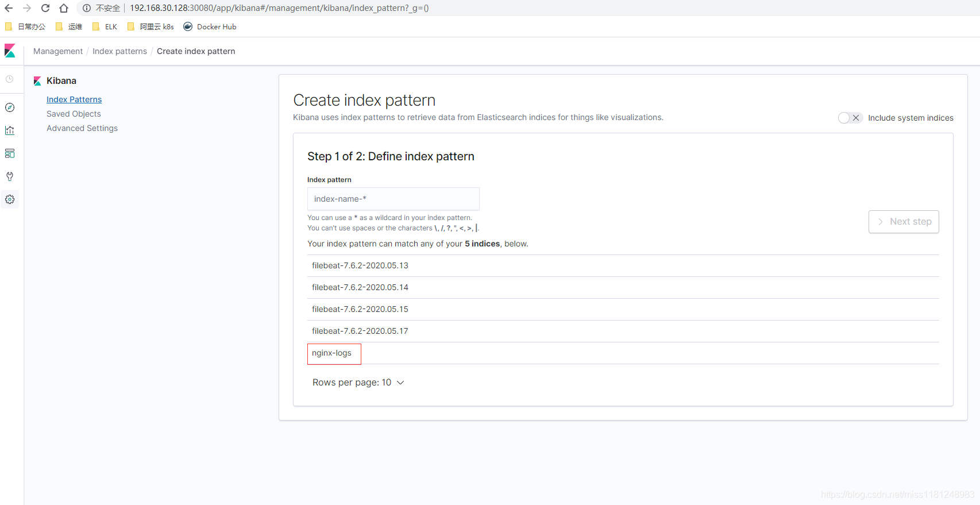Open 日常办公 bookmark folder
Screen dimensions: 980x505
click(25, 26)
